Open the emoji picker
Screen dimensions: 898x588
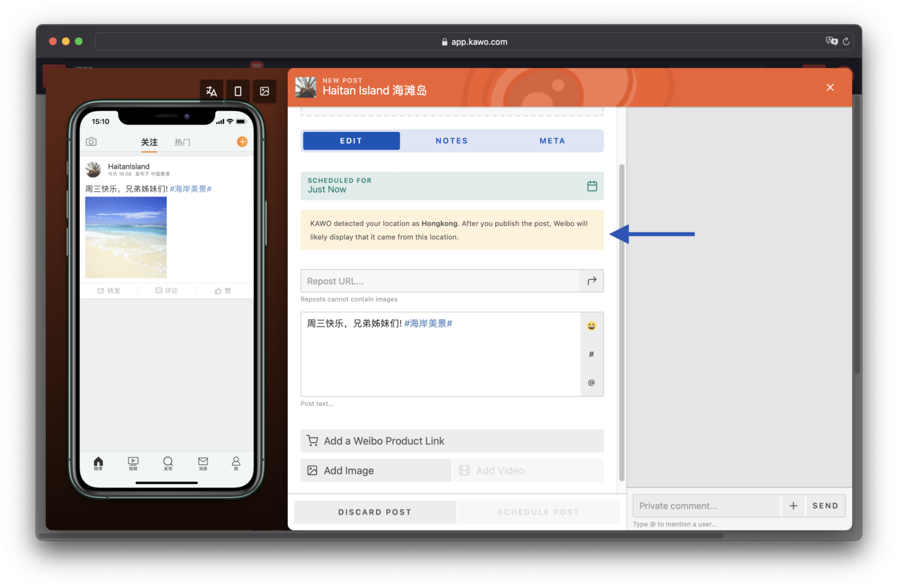(591, 326)
